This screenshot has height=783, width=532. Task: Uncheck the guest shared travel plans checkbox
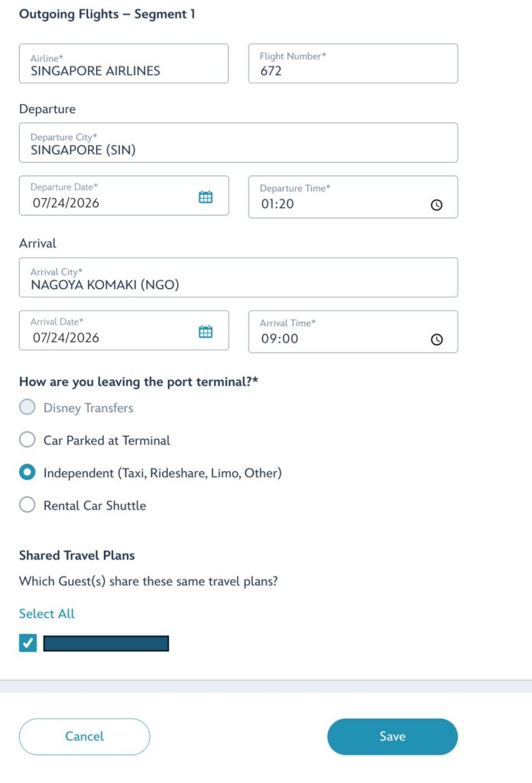coord(28,642)
